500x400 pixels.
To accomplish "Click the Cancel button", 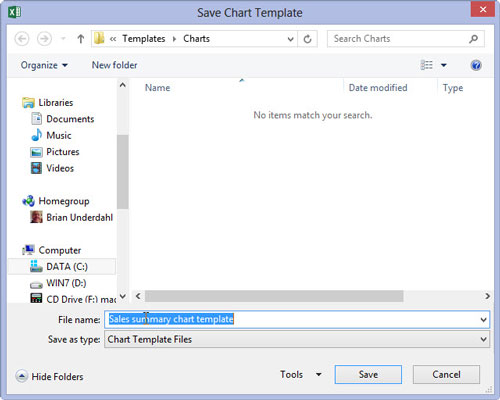I will [446, 374].
